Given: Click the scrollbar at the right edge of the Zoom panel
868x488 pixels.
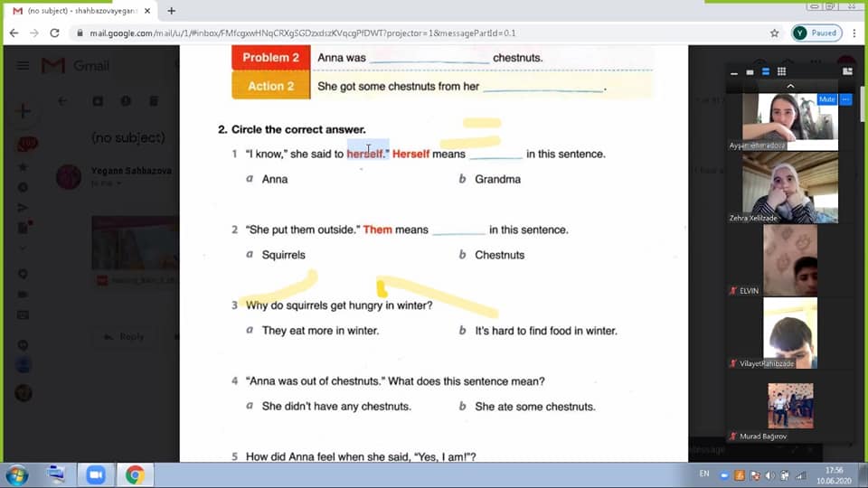Looking at the screenshot, I should (863, 105).
